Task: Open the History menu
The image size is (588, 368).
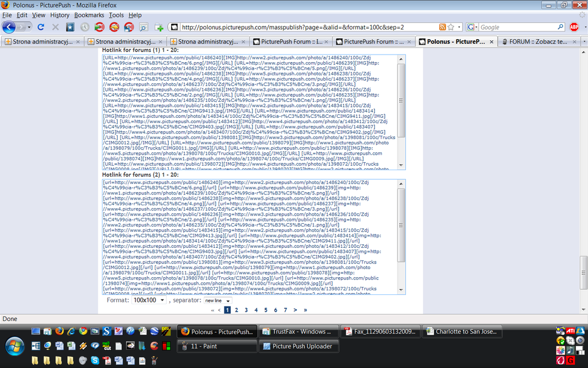Action: coord(60,15)
